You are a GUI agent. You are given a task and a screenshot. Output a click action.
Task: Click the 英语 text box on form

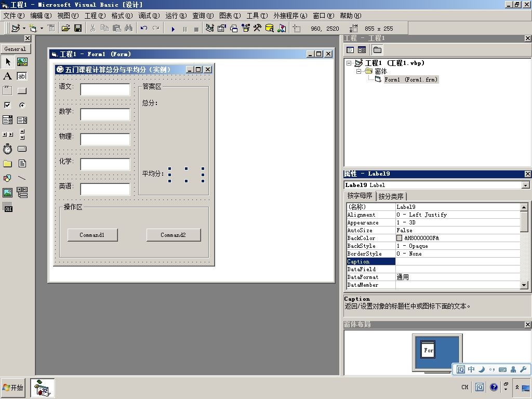click(x=105, y=189)
